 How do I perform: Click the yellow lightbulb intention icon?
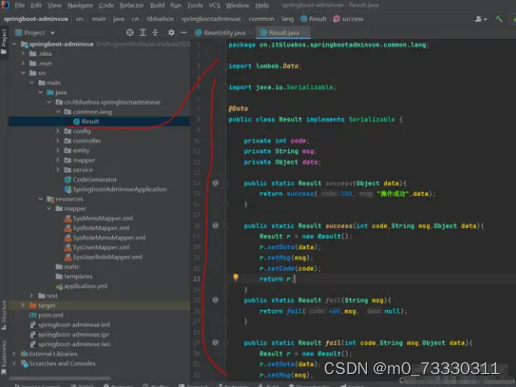coord(236,277)
